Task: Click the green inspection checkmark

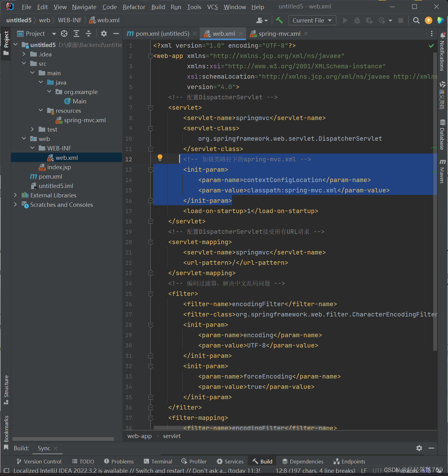Action: click(431, 46)
